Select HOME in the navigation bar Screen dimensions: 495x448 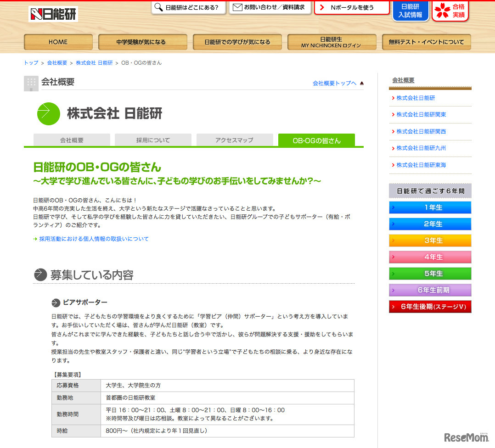click(58, 42)
